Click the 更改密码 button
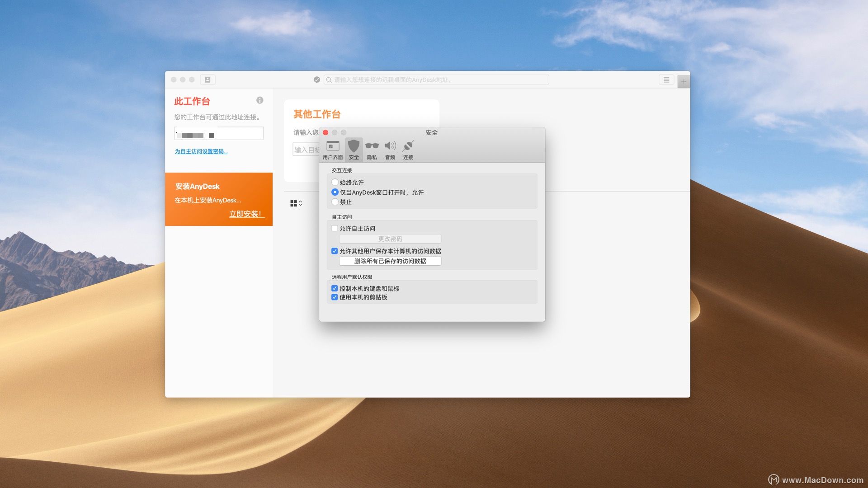 pos(390,239)
